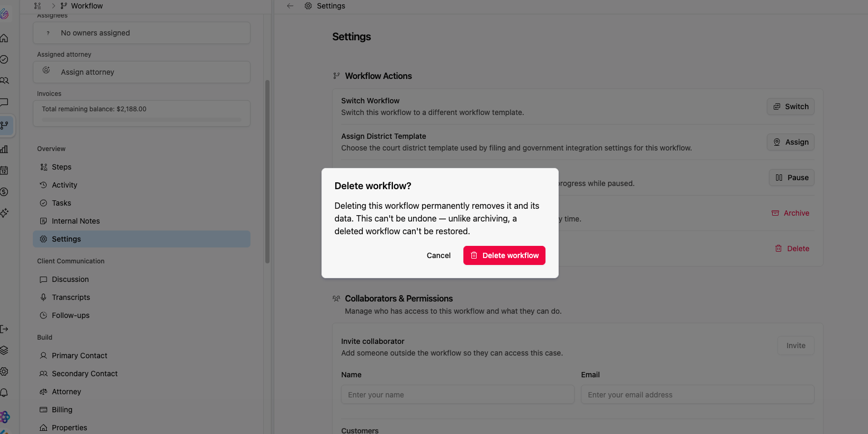Viewport: 868px width, 434px height.
Task: Click the breadcrumb tree icon before Workflow
Action: (38, 6)
